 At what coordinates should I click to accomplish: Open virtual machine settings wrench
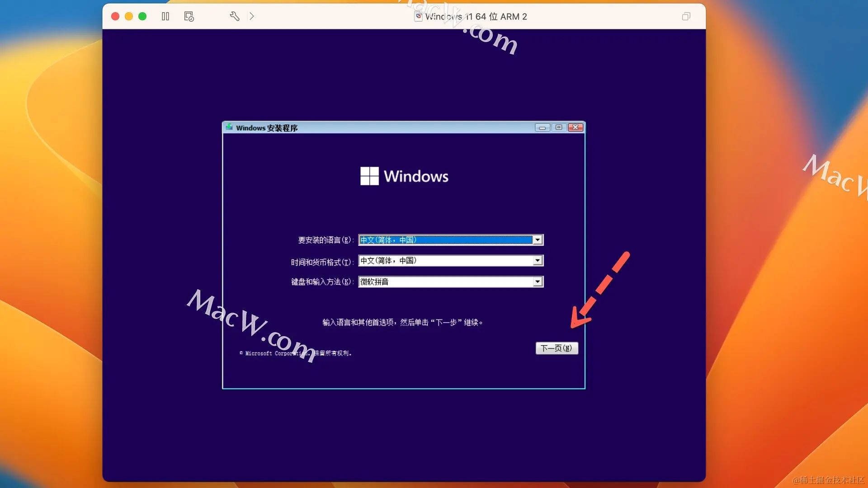(x=234, y=16)
